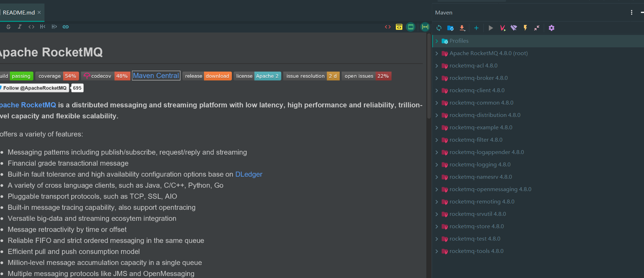Click the coverage 54% badge
This screenshot has height=278, width=644.
point(57,76)
